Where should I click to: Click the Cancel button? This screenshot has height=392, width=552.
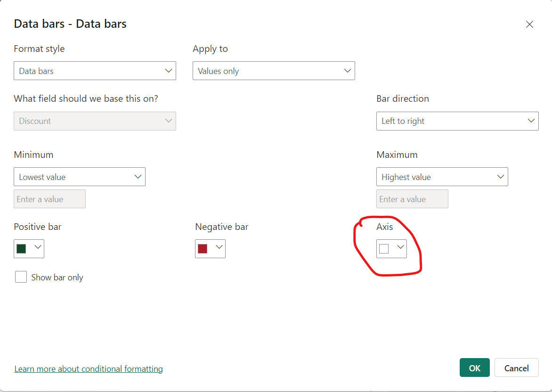517,367
